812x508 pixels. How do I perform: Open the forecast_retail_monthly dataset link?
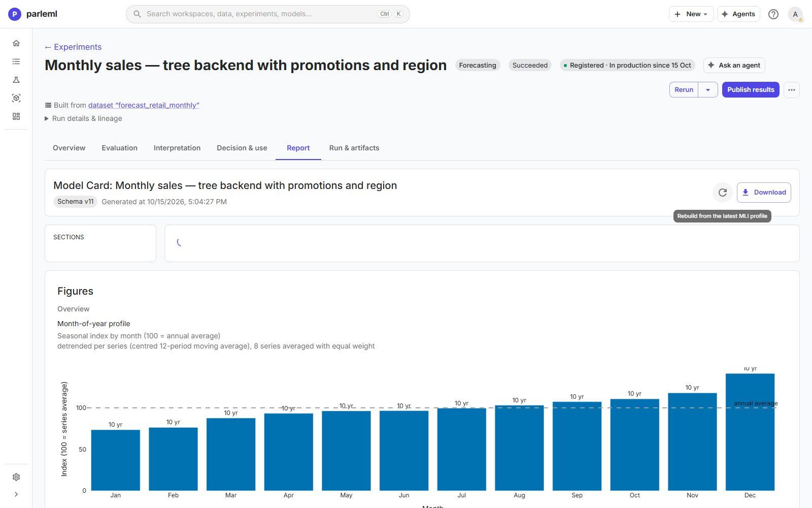click(144, 105)
